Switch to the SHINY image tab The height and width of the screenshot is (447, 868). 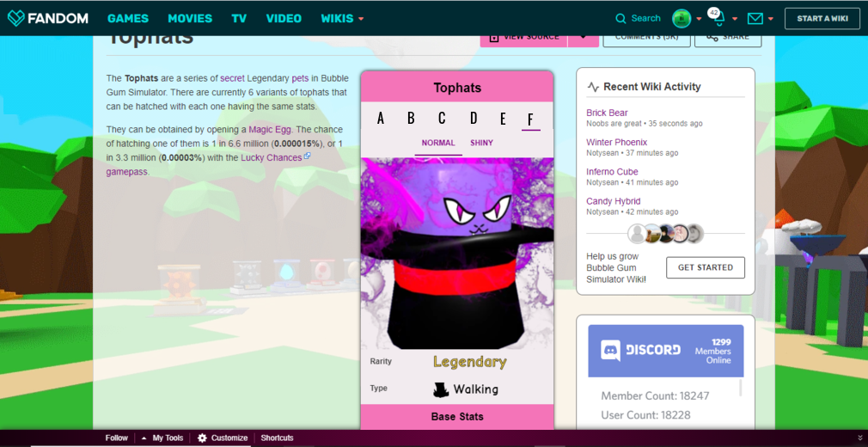(x=481, y=143)
